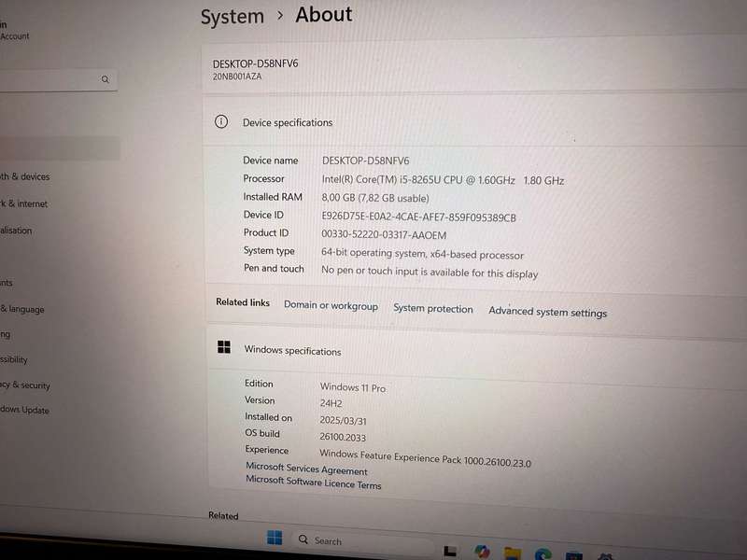Open the Start menu from the taskbar
This screenshot has height=560, width=747.
275,538
